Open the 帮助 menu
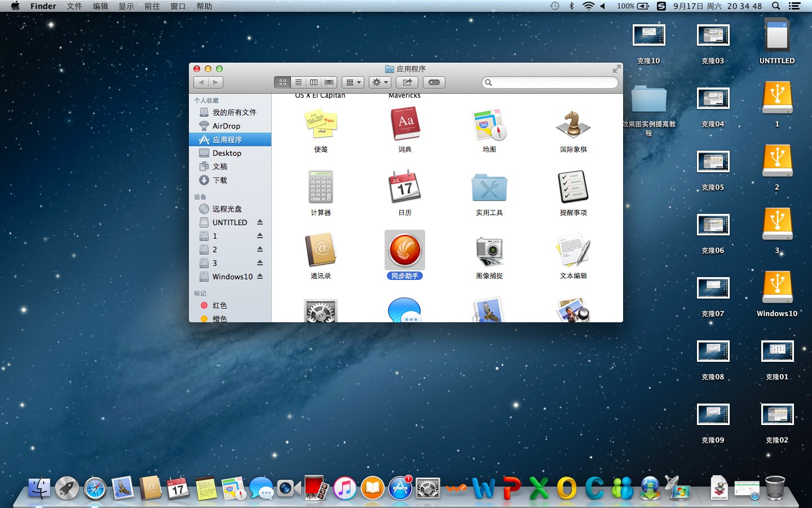Screen dimensions: 812x508 [x=204, y=6]
